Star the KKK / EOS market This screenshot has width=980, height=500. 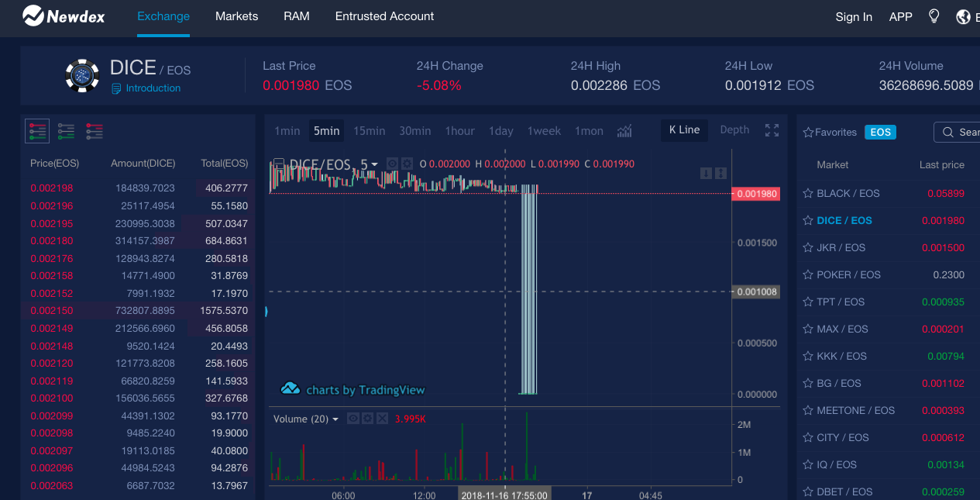pyautogui.click(x=808, y=357)
